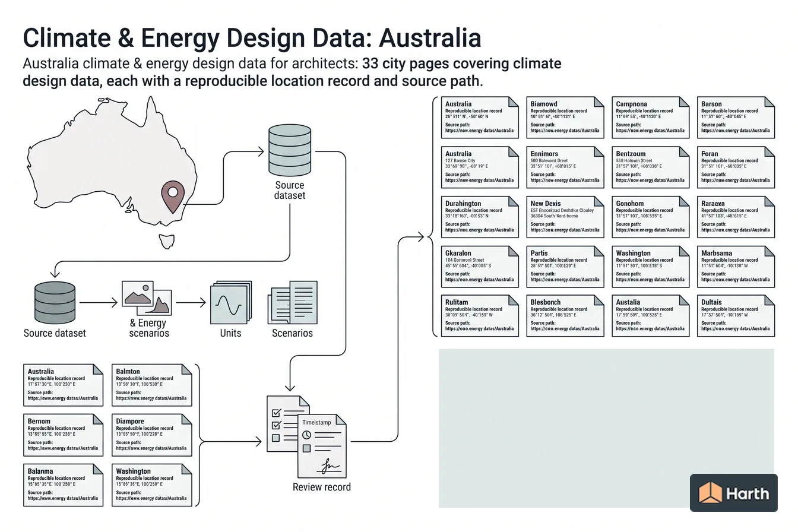Click the "Dultais" card title
798x532 pixels.
(x=712, y=302)
